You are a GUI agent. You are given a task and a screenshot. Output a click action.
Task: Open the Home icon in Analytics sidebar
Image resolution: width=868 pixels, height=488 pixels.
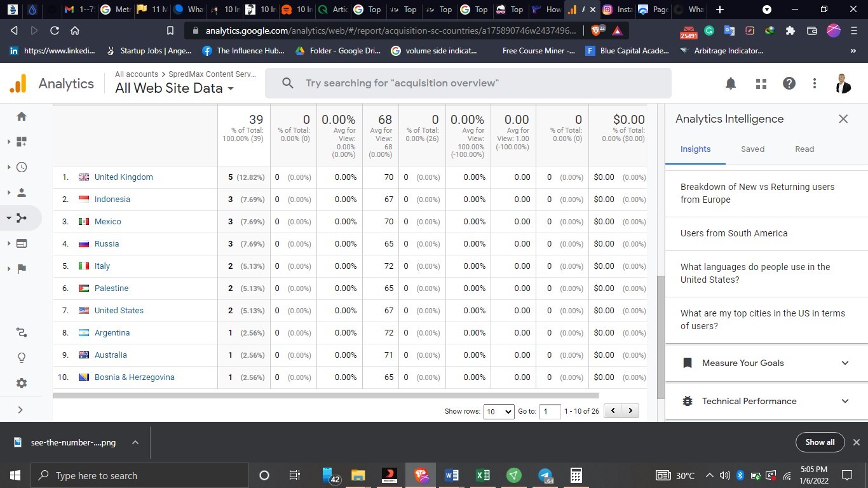pos(22,116)
